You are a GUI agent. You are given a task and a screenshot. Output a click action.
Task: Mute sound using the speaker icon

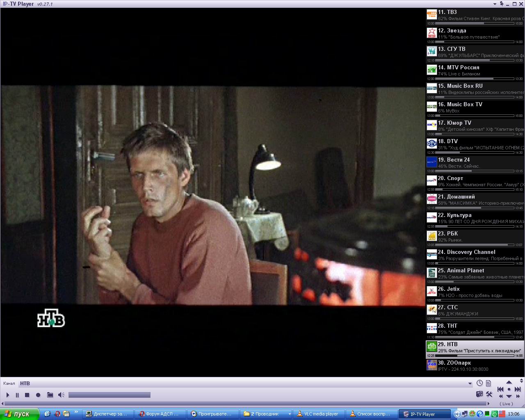(61, 395)
